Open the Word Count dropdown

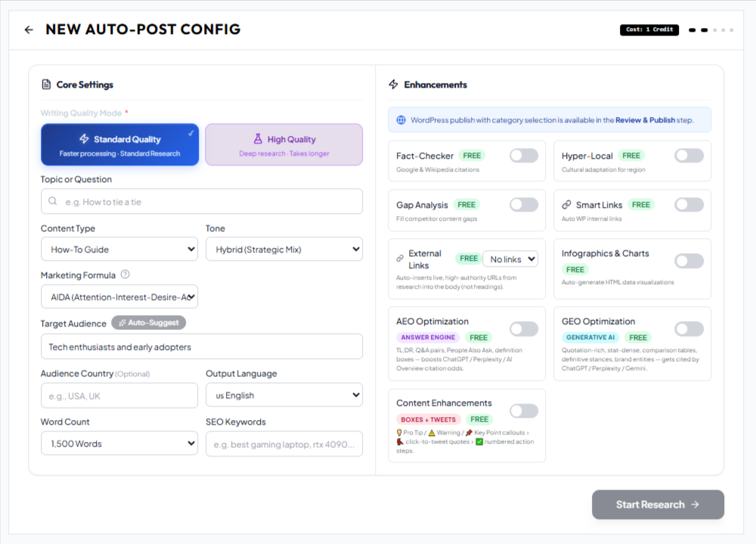point(119,444)
